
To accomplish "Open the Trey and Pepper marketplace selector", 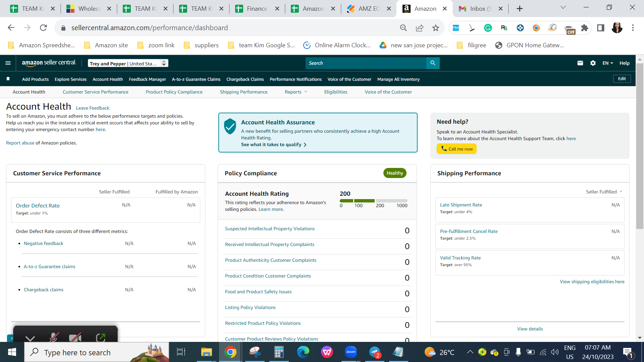I will [128, 63].
